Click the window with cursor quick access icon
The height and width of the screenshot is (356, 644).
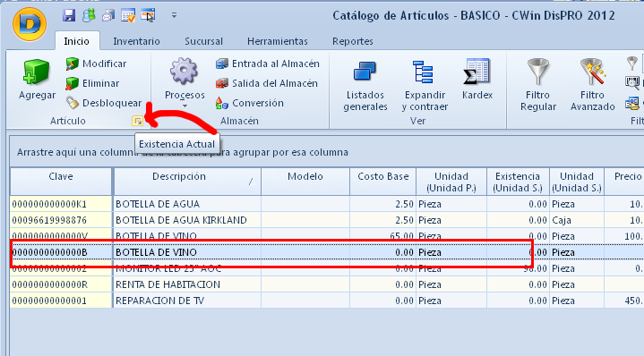tap(148, 15)
